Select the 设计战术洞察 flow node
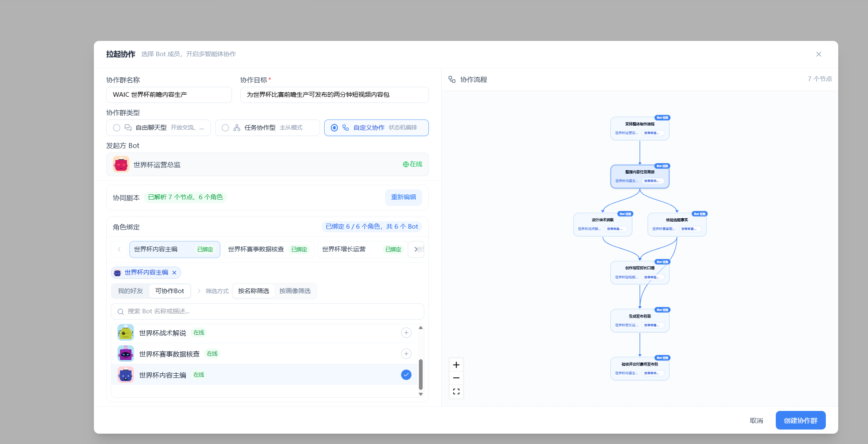 coord(603,224)
